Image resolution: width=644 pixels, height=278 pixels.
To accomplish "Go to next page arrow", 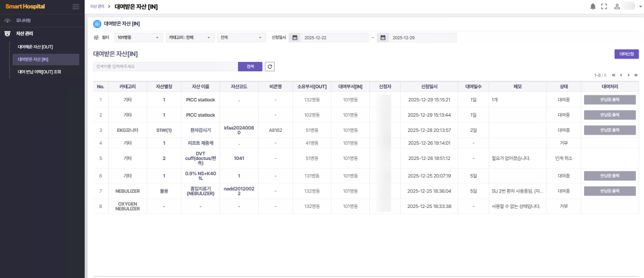I will click(x=629, y=75).
